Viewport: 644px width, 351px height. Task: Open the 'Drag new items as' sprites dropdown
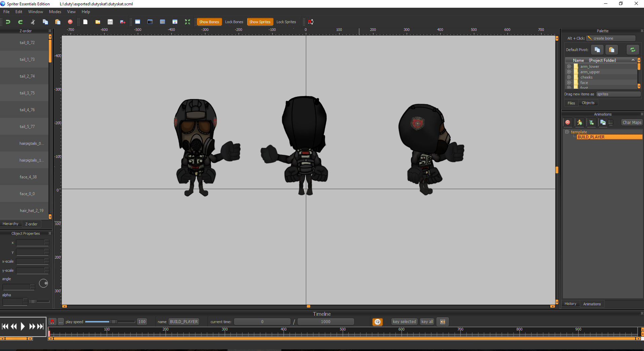tap(618, 94)
